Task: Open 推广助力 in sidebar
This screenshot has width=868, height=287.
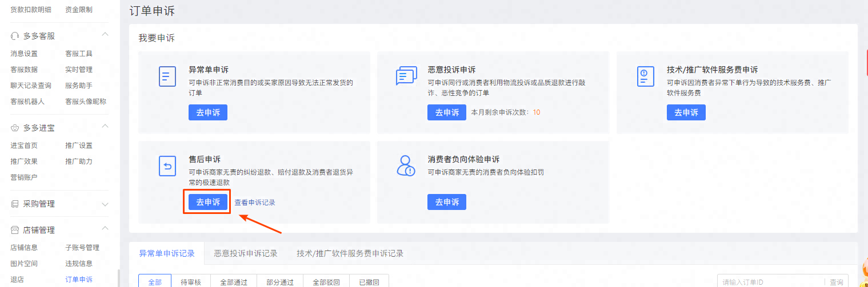Action: 79,161
